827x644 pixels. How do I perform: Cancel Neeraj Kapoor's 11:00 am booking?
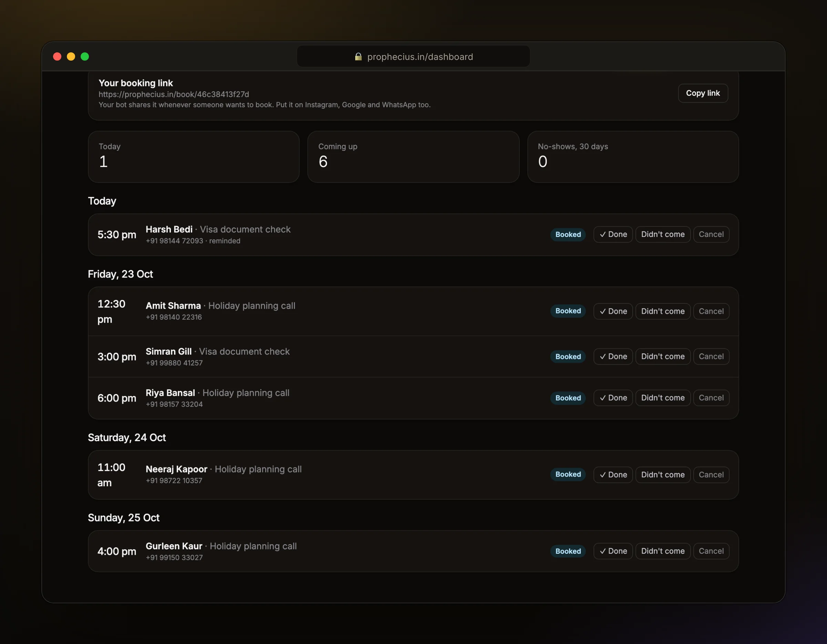[x=711, y=475]
